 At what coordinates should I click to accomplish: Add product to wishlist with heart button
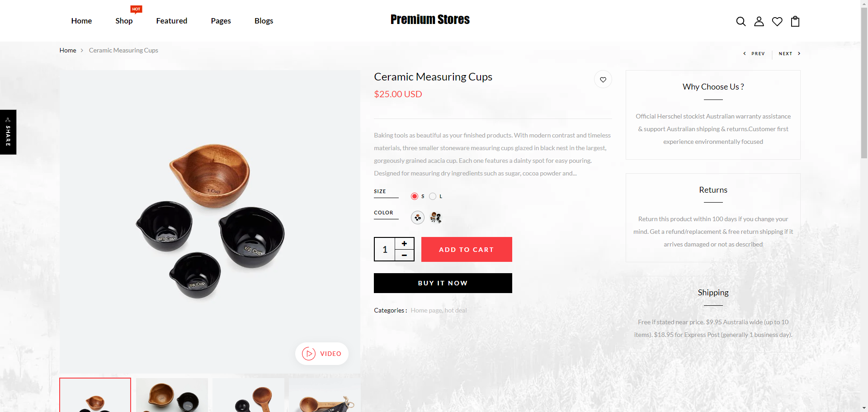(603, 80)
